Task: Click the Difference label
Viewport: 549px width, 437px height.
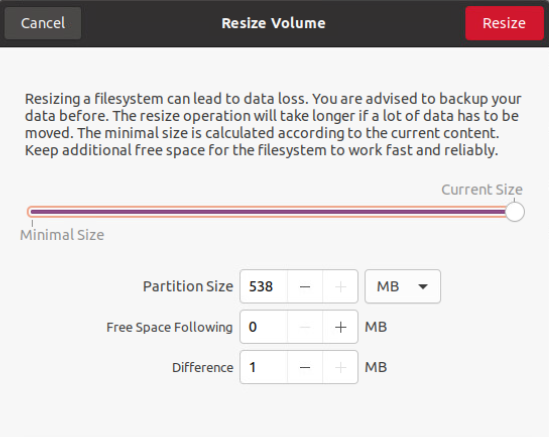Action: tap(203, 367)
